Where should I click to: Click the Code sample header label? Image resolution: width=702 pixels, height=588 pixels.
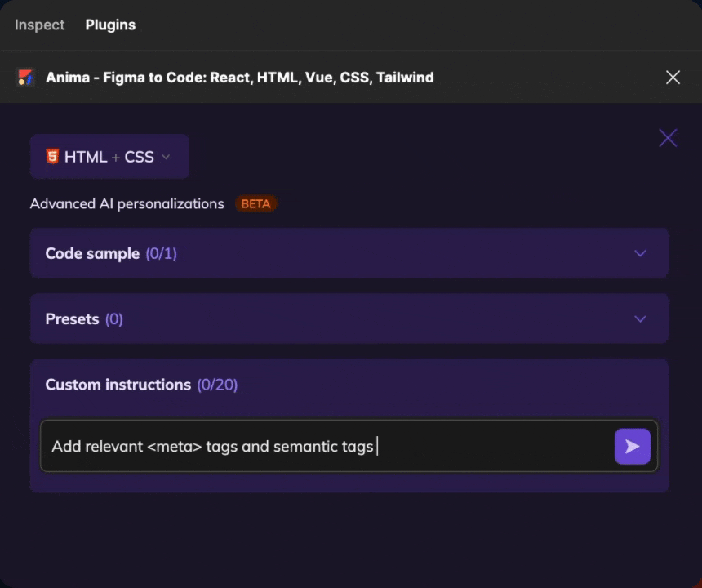[x=92, y=253]
